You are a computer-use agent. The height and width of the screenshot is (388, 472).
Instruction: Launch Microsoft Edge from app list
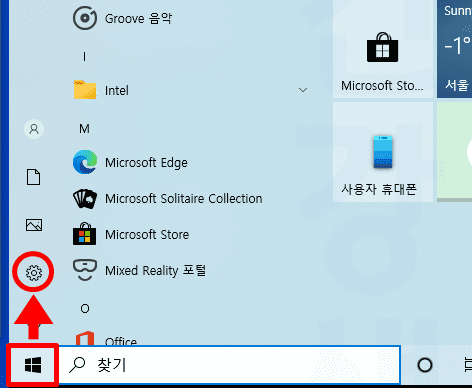pyautogui.click(x=130, y=162)
